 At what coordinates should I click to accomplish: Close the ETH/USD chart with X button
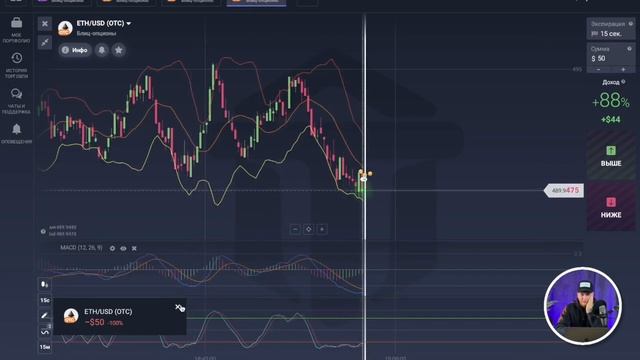tap(45, 24)
